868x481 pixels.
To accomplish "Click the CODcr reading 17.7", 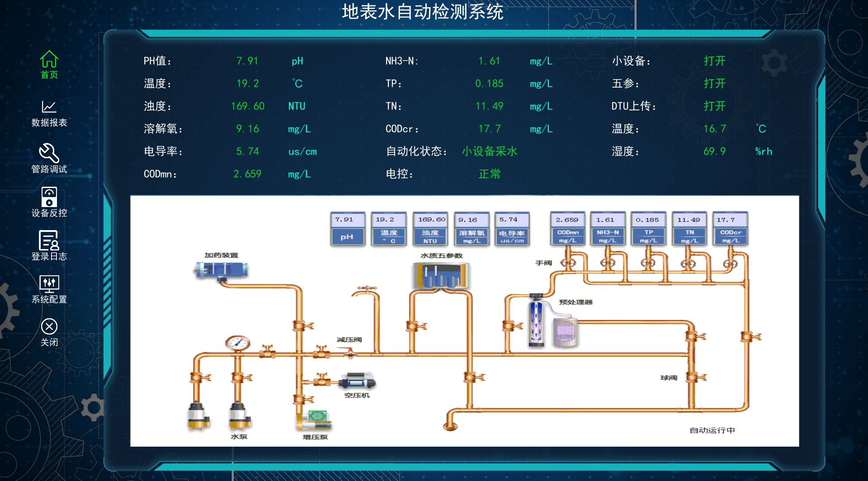I will coord(489,129).
